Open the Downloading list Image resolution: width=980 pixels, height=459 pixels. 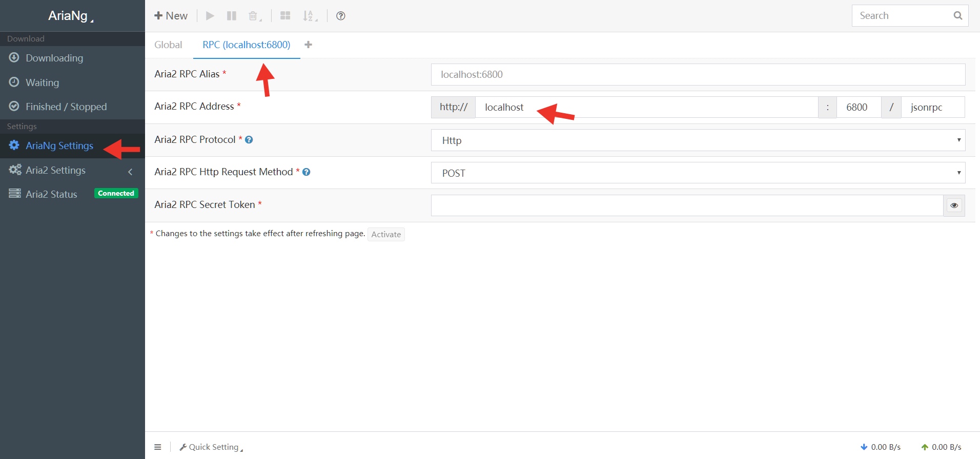click(72, 58)
